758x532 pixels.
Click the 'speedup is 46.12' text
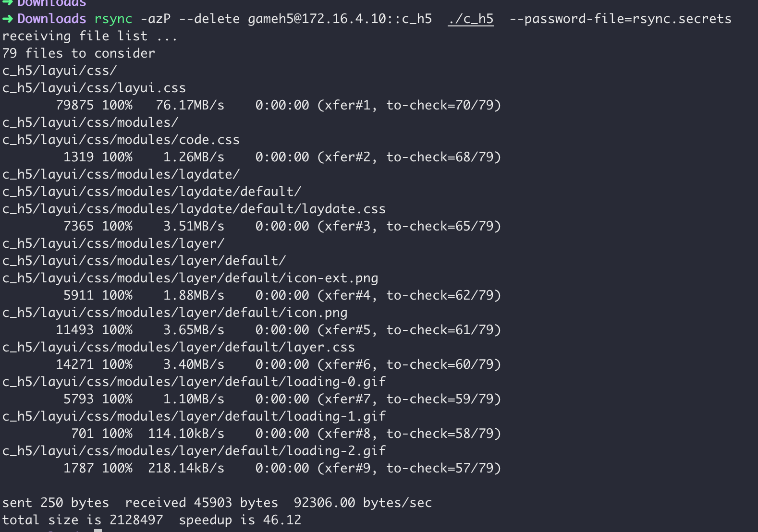(x=240, y=520)
